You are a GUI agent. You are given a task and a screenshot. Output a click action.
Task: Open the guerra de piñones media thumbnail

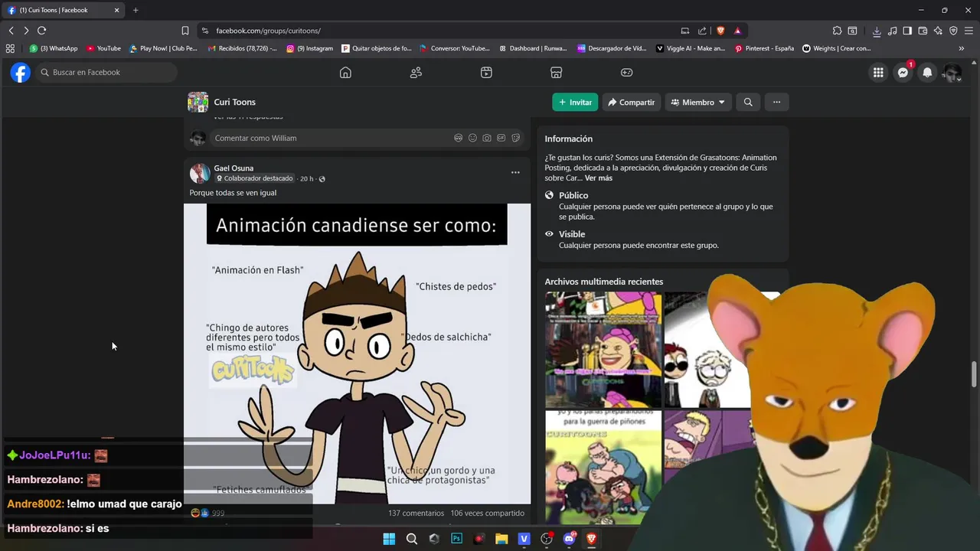click(603, 467)
